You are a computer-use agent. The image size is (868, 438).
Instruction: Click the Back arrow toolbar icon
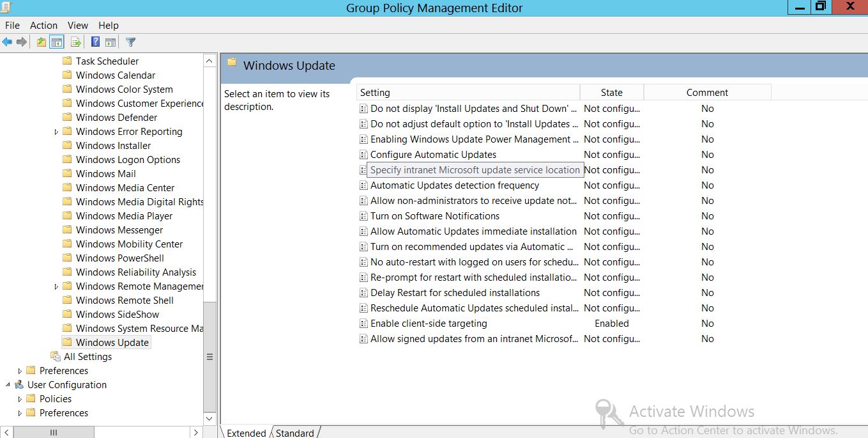click(7, 42)
